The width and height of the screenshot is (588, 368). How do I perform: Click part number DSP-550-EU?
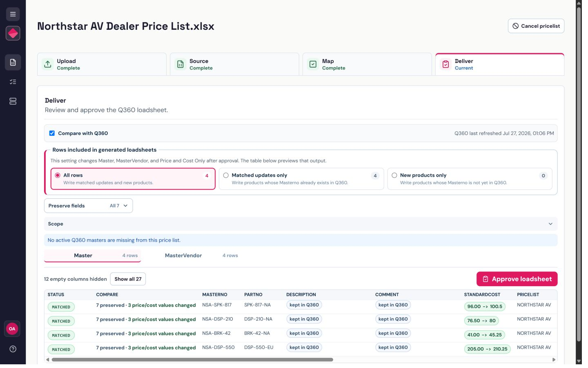click(258, 348)
